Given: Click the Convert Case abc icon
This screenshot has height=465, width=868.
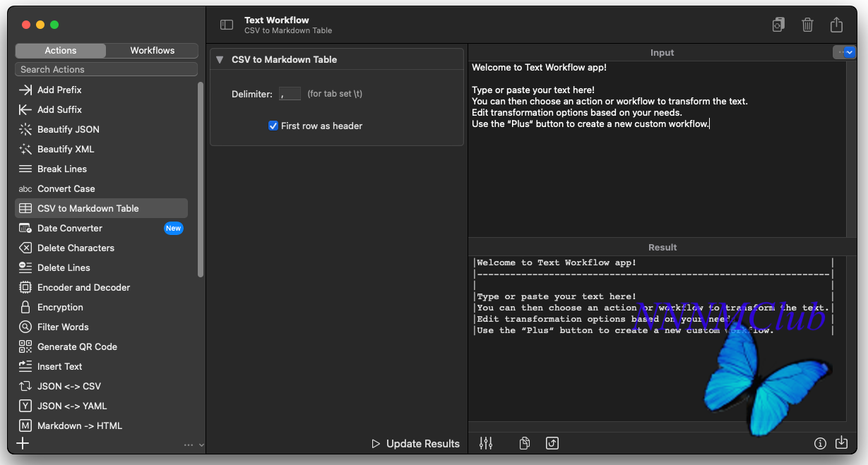Looking at the screenshot, I should pyautogui.click(x=25, y=188).
